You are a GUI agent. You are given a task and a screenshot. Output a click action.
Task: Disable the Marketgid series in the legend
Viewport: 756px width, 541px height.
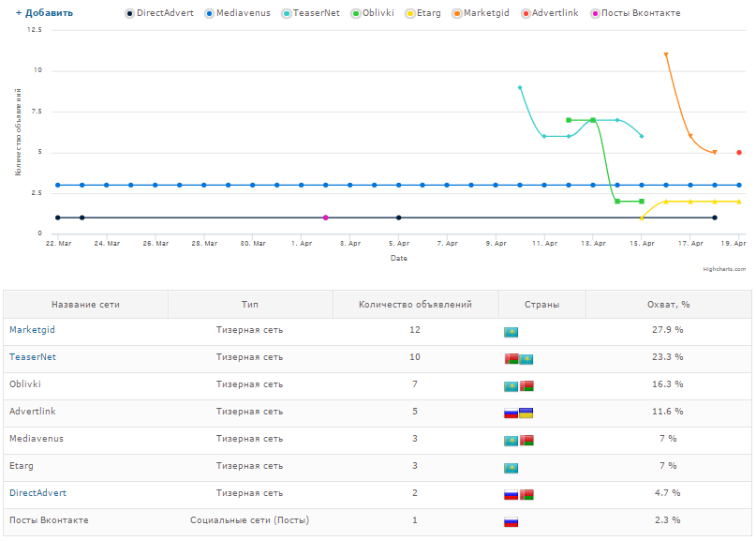pyautogui.click(x=481, y=13)
